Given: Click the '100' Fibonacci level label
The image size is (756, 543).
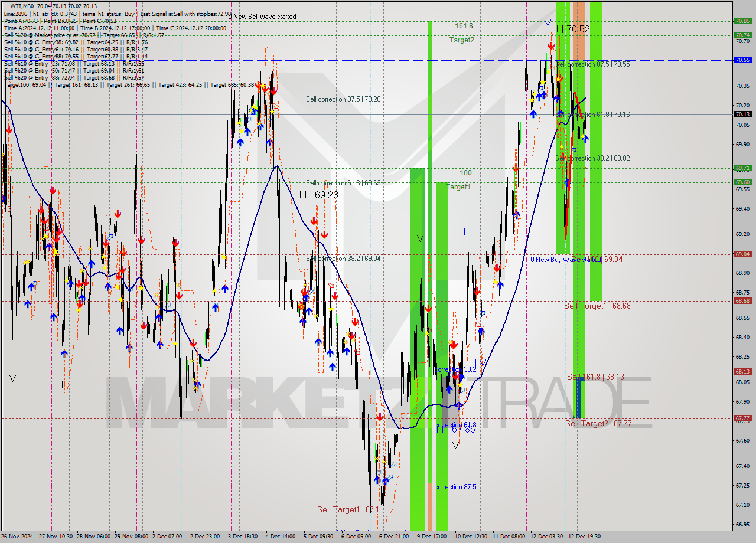Looking at the screenshot, I should 466,173.
